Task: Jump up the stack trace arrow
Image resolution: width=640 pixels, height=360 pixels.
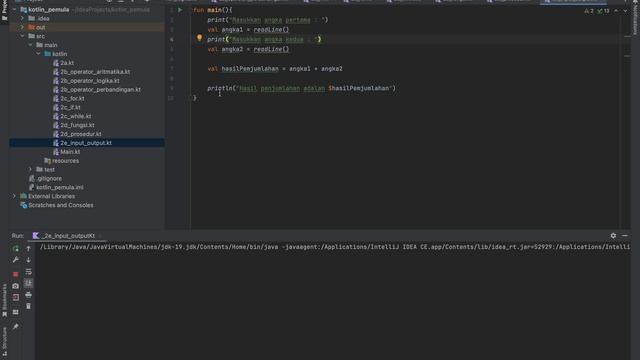Action: click(x=29, y=248)
